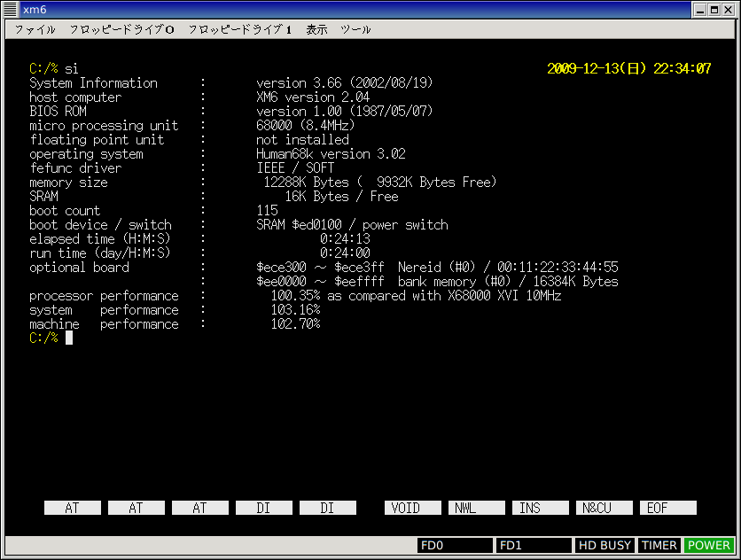The width and height of the screenshot is (741, 560).
Task: Click the system performance 103.16% value
Action: [x=295, y=310]
